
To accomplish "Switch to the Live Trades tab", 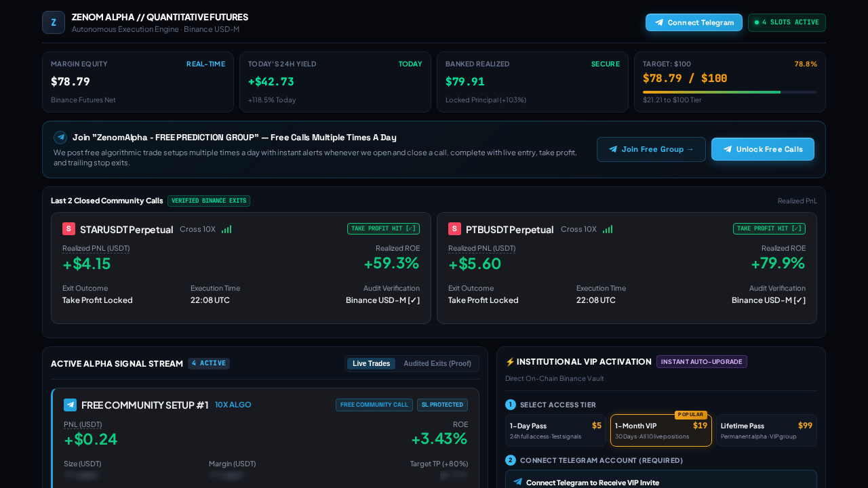I will 371,363.
